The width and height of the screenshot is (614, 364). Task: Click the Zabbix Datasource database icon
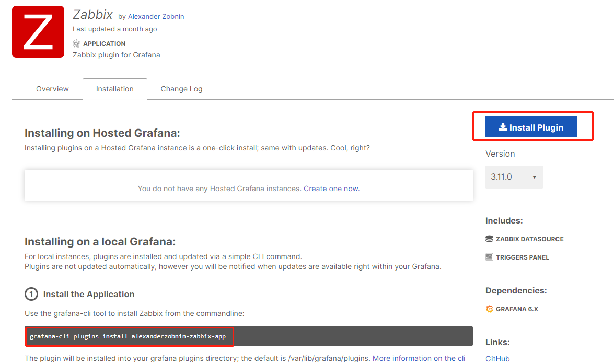pos(490,239)
